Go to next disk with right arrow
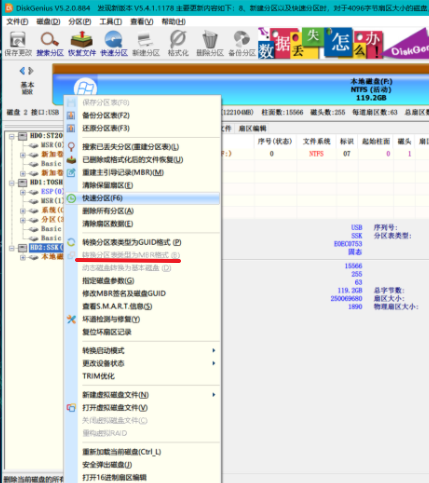The width and height of the screenshot is (429, 483). 31,71
